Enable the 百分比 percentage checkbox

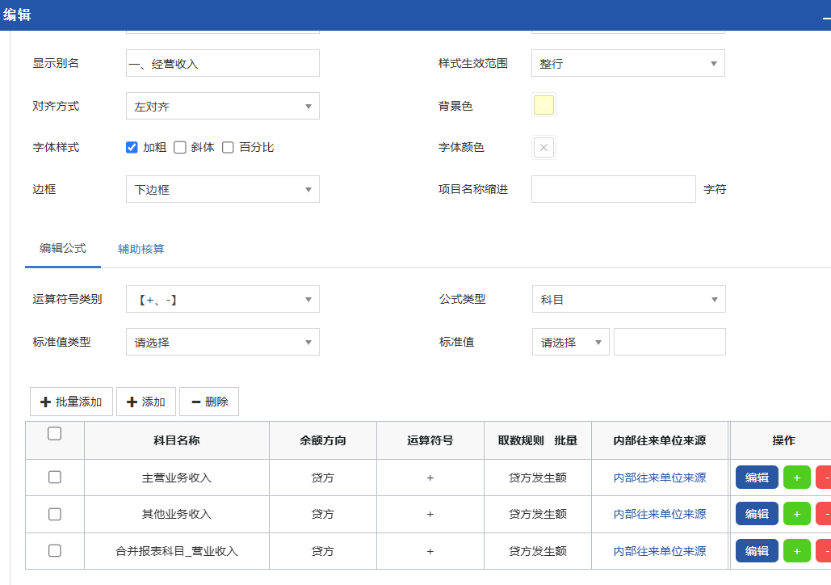pyautogui.click(x=228, y=147)
